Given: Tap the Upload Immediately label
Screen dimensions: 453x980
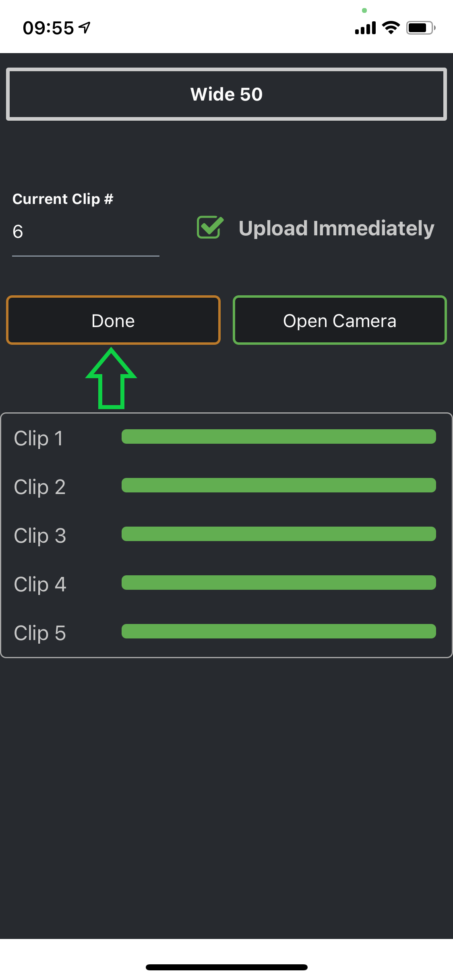Looking at the screenshot, I should tap(336, 228).
